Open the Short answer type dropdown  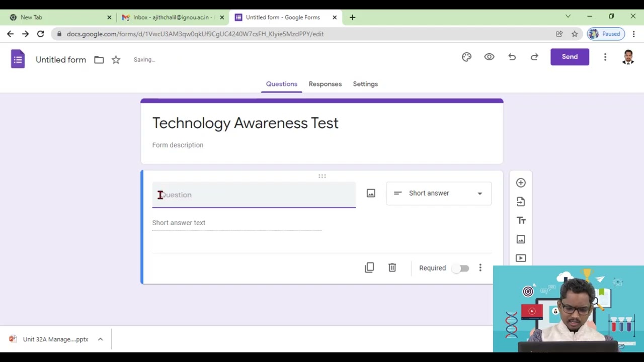(439, 193)
